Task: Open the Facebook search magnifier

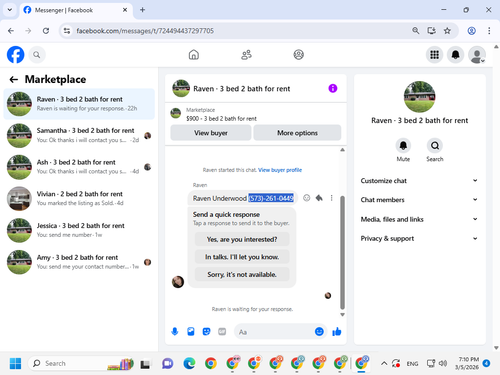Action: tap(37, 55)
